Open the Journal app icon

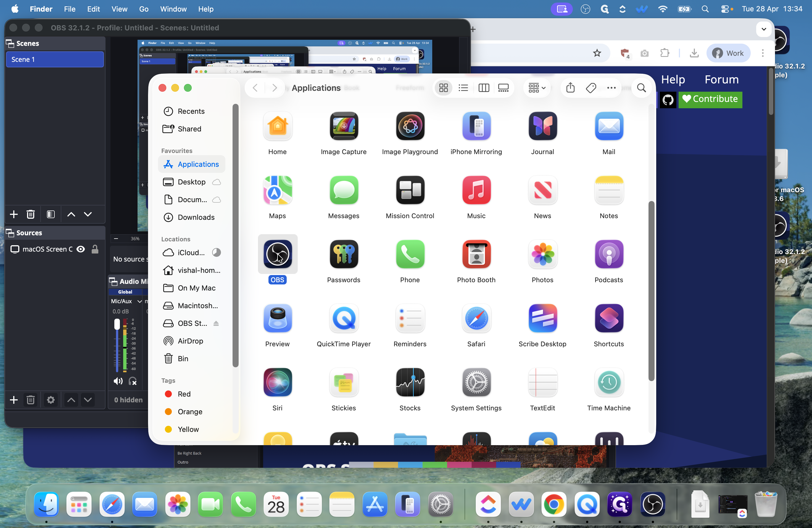tap(542, 126)
